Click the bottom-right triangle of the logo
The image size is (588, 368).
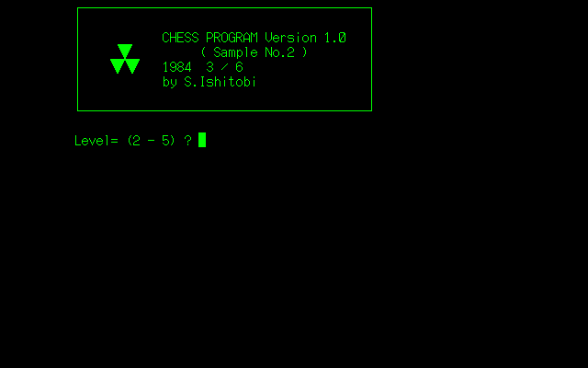click(x=132, y=66)
